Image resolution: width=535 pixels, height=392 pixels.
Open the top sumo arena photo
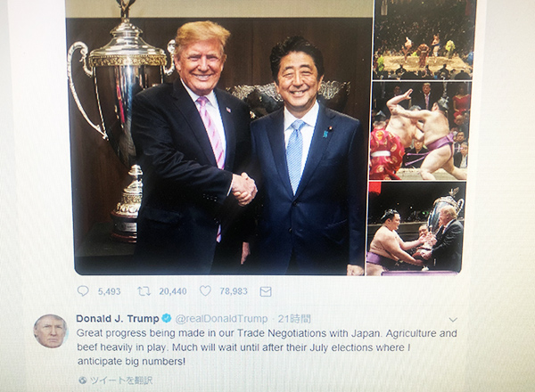[x=424, y=39]
